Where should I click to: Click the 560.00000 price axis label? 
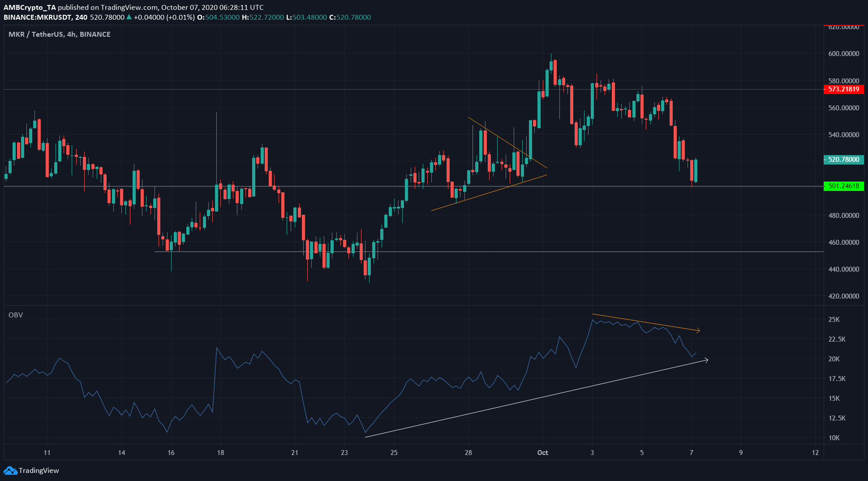(844, 108)
